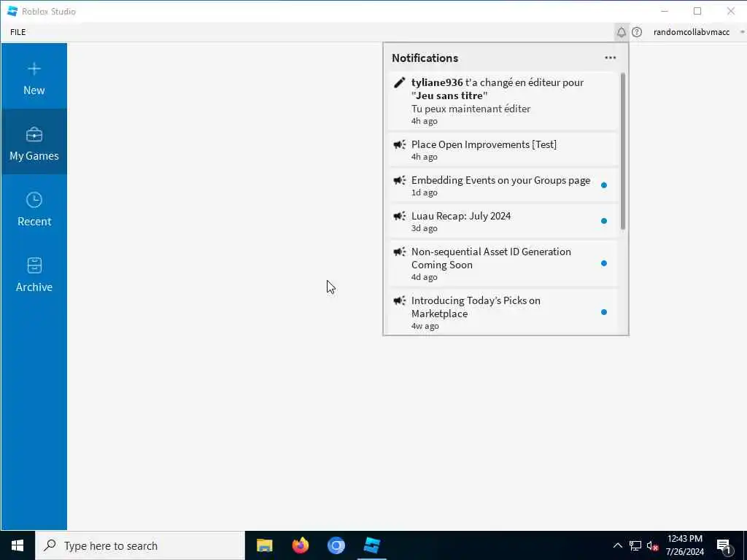Open the taskbar clock and date
The image size is (747, 560).
click(684, 545)
